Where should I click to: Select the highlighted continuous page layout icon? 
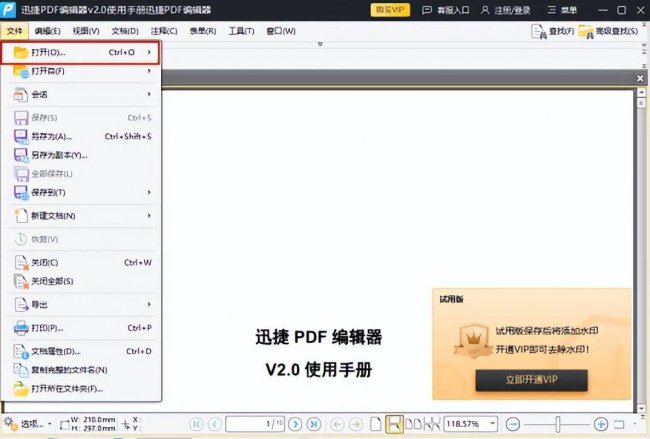click(394, 424)
